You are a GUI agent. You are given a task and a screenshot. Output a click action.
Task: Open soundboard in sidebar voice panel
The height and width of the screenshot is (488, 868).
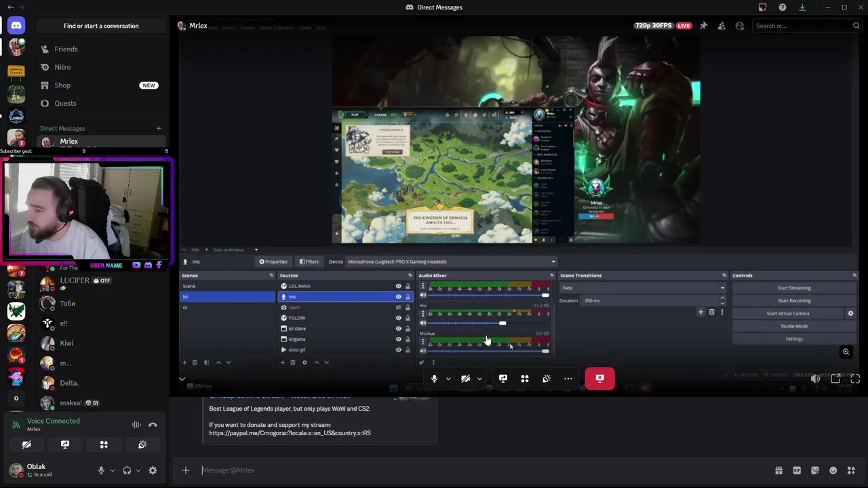tap(142, 445)
